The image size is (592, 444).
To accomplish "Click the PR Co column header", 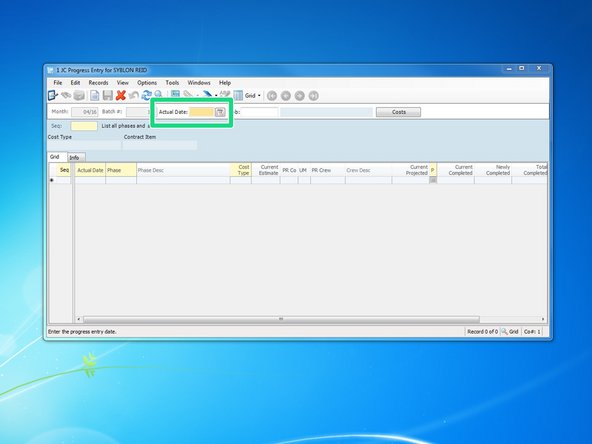I will point(289,170).
